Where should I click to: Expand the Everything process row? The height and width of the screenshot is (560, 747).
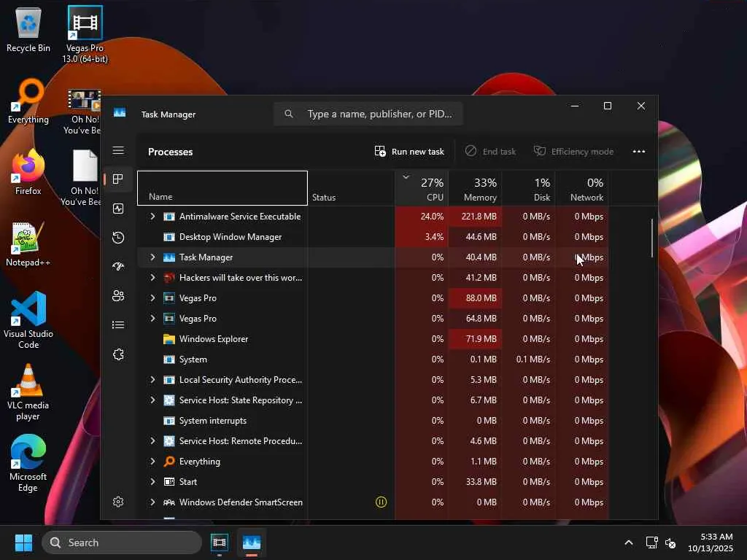152,462
